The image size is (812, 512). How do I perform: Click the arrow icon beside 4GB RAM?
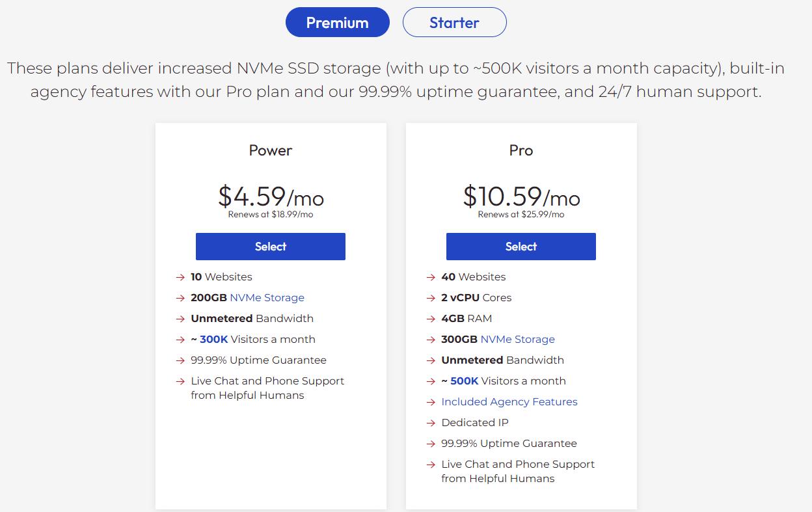click(x=431, y=319)
